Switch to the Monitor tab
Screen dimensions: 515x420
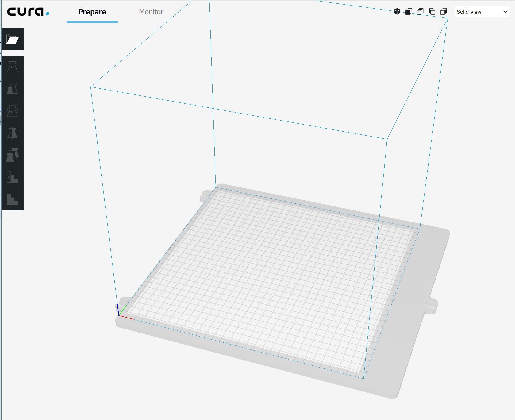[151, 12]
